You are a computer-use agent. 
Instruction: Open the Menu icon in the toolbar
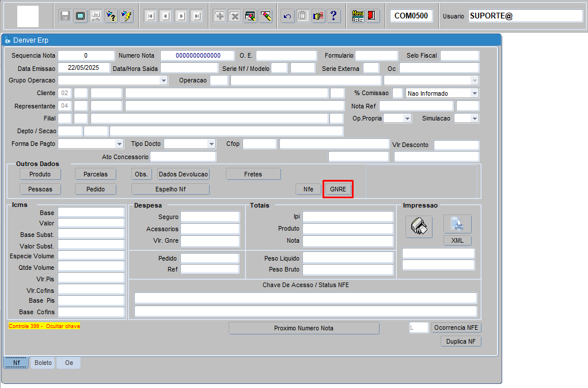point(358,16)
